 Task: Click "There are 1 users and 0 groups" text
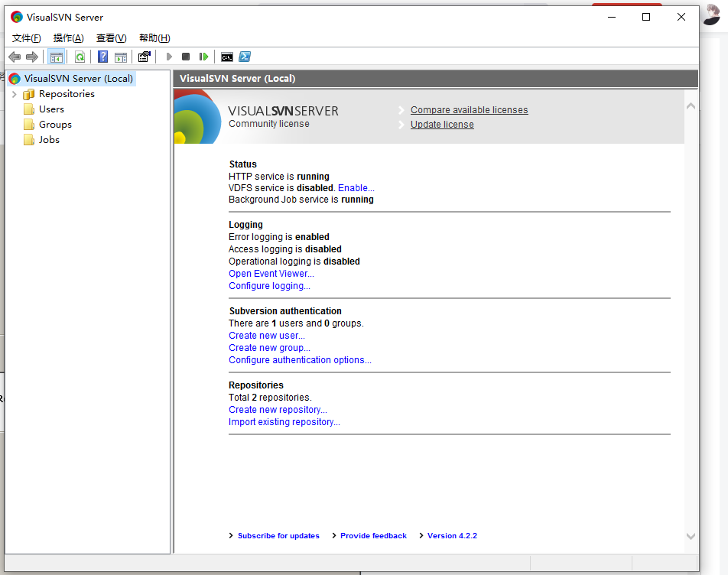point(296,323)
